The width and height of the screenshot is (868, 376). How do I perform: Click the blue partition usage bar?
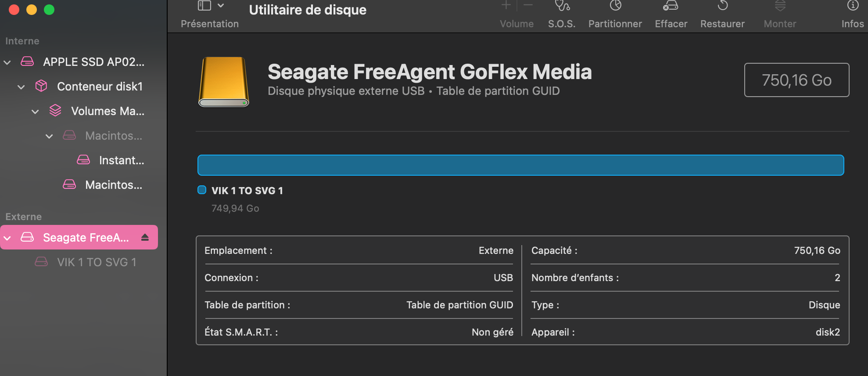520,165
